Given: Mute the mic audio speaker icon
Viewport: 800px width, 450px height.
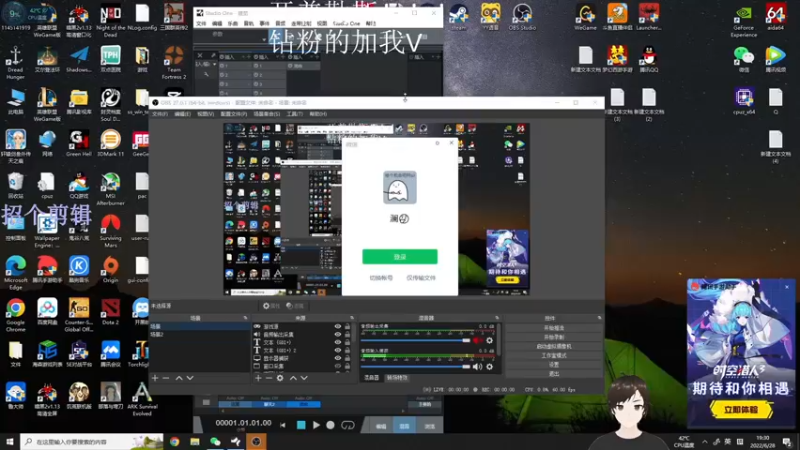Looking at the screenshot, I should pyautogui.click(x=477, y=366).
